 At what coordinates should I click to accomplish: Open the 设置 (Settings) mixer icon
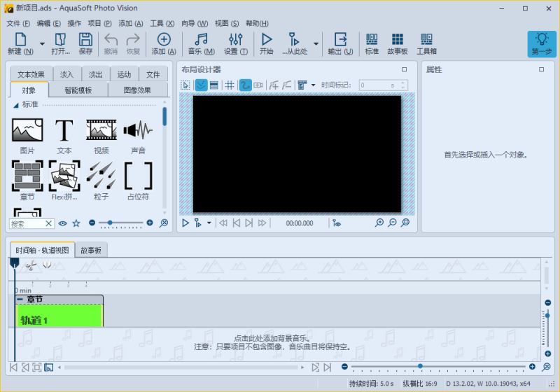pyautogui.click(x=235, y=41)
